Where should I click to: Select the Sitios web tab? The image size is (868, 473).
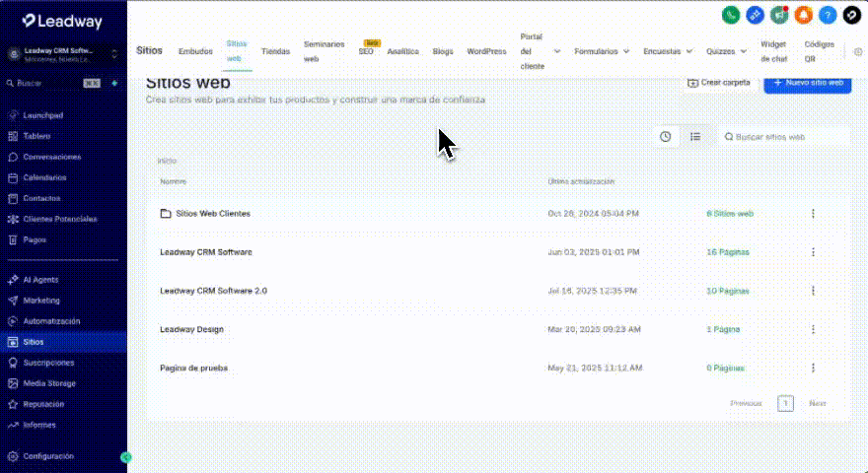tap(237, 51)
